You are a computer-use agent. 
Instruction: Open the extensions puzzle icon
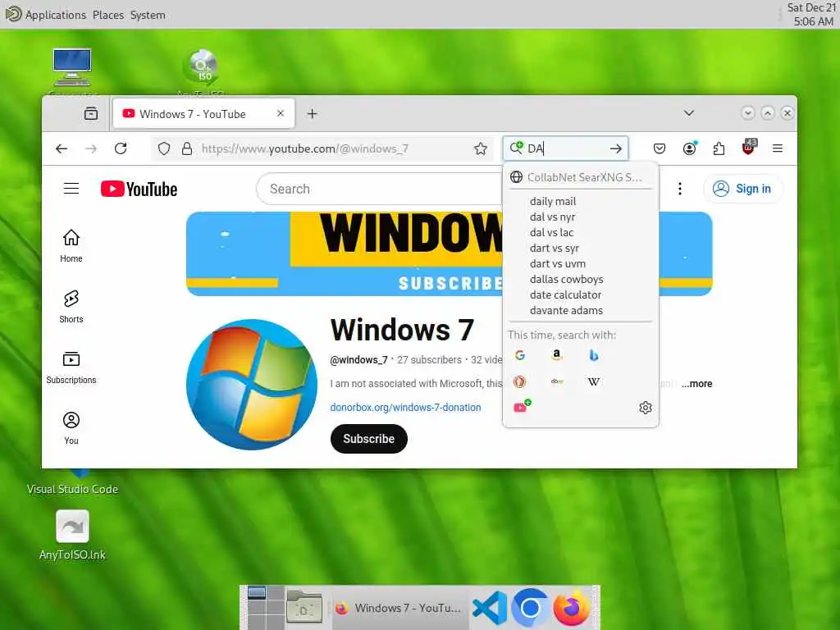point(719,148)
